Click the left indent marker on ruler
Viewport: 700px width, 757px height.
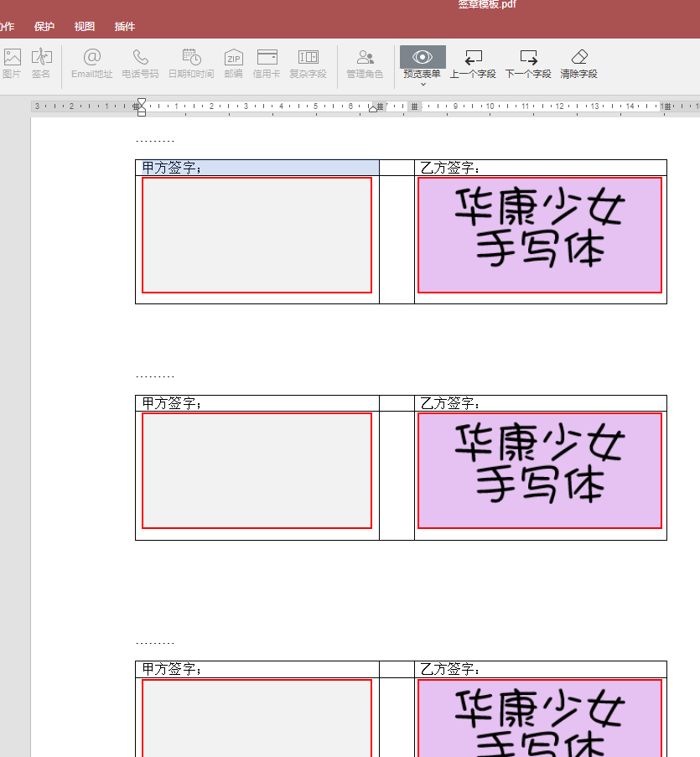[x=141, y=107]
